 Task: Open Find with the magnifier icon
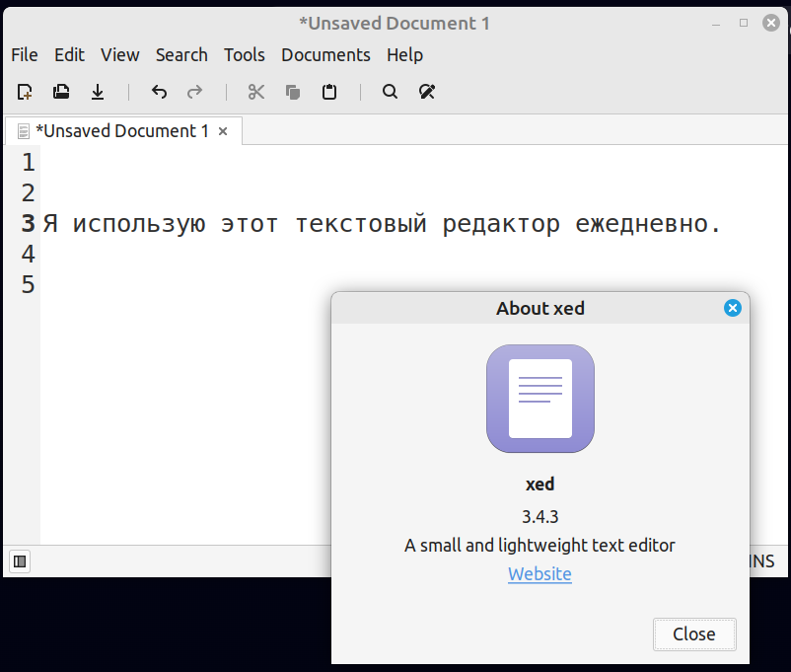coord(390,92)
